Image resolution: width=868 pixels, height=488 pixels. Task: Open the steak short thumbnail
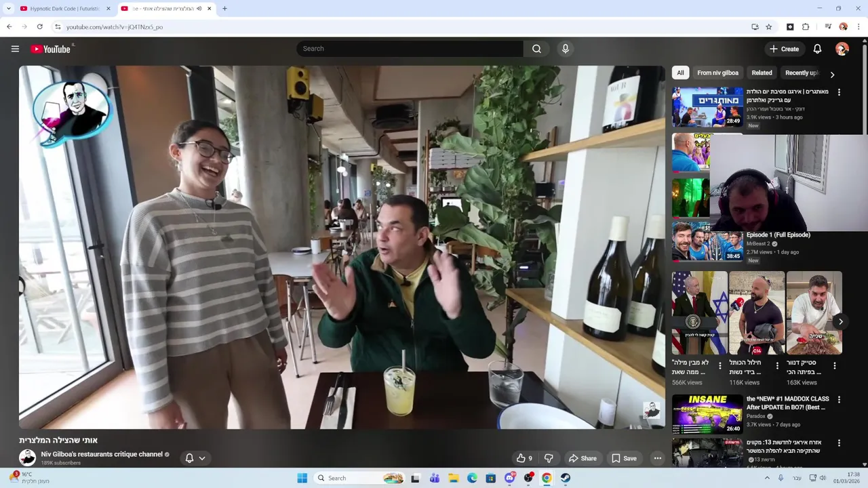(x=814, y=312)
